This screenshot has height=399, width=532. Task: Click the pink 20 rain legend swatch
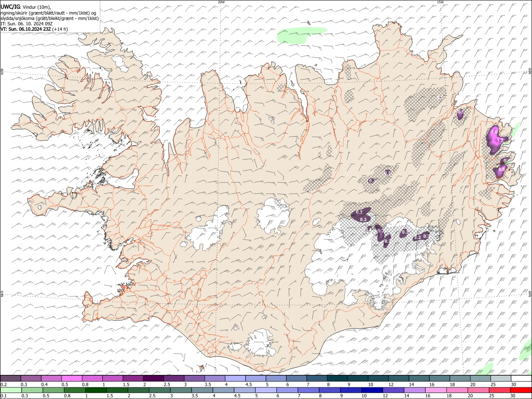(x=478, y=390)
